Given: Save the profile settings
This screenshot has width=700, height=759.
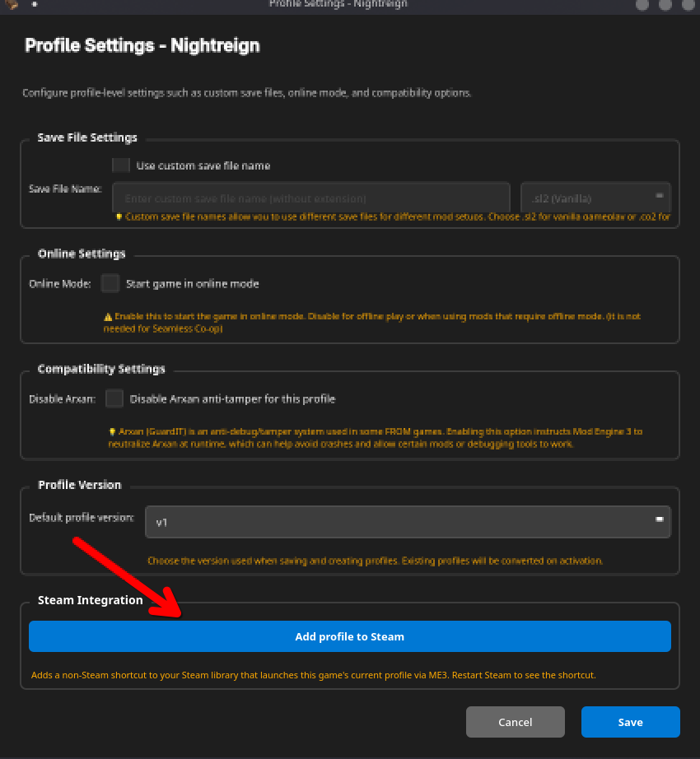Looking at the screenshot, I should 630,721.
